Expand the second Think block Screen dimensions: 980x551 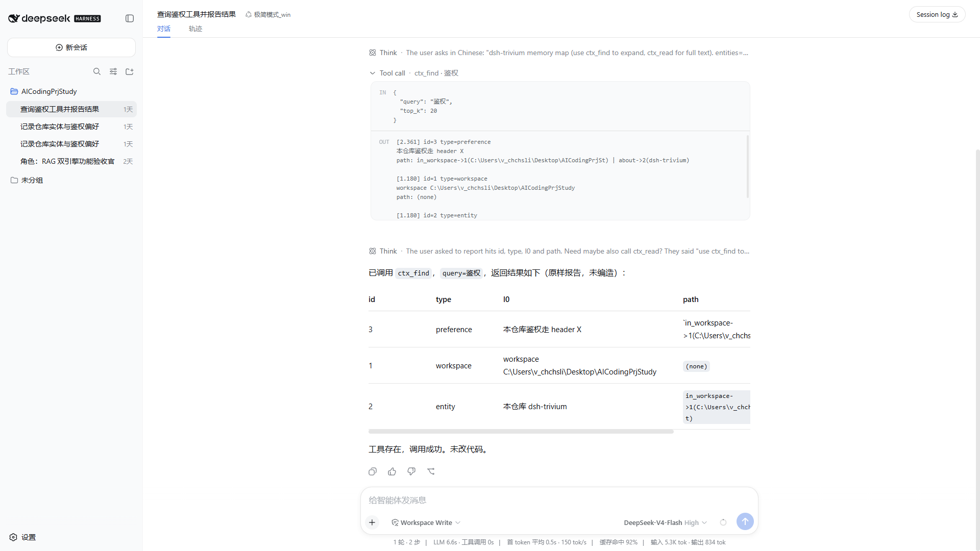559,251
